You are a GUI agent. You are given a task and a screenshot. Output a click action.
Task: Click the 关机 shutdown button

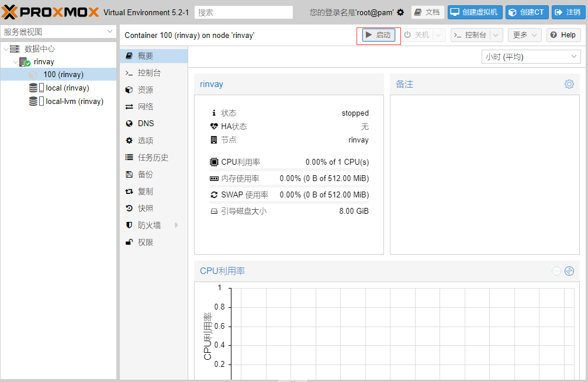pyautogui.click(x=417, y=35)
